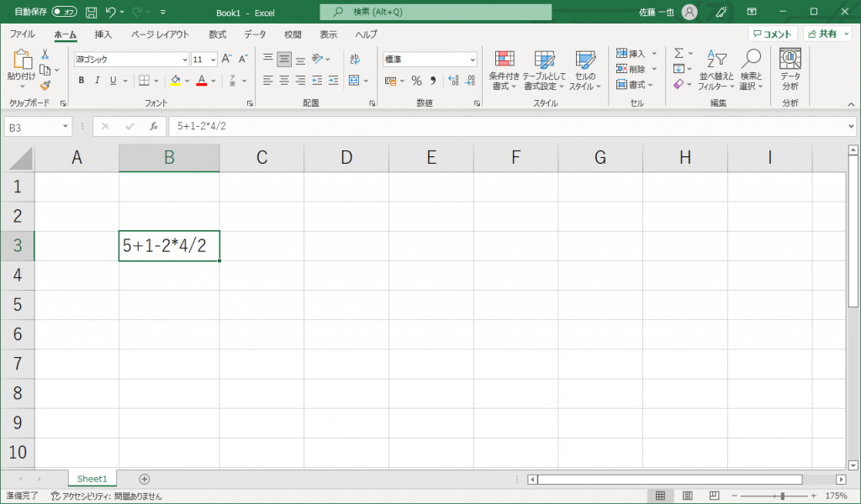Viewport: 861px width, 504px height.
Task: Switch to the 表示 tab
Action: [329, 34]
